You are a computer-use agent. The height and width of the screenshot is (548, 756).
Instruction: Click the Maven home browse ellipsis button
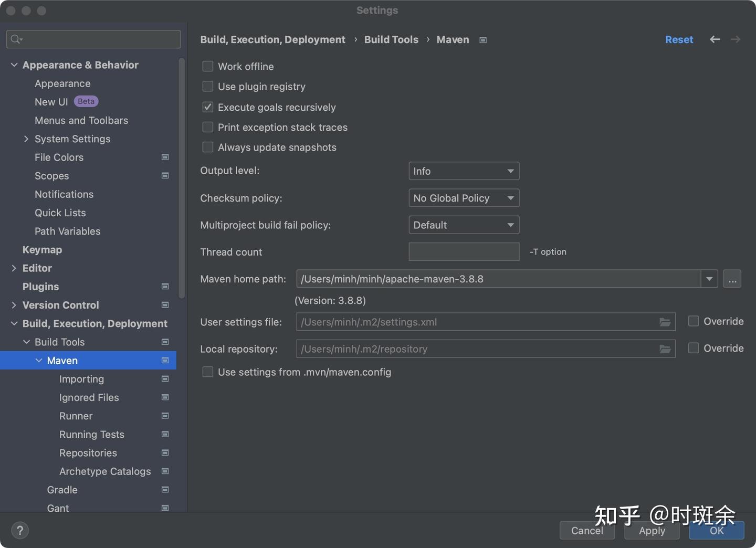click(x=732, y=279)
